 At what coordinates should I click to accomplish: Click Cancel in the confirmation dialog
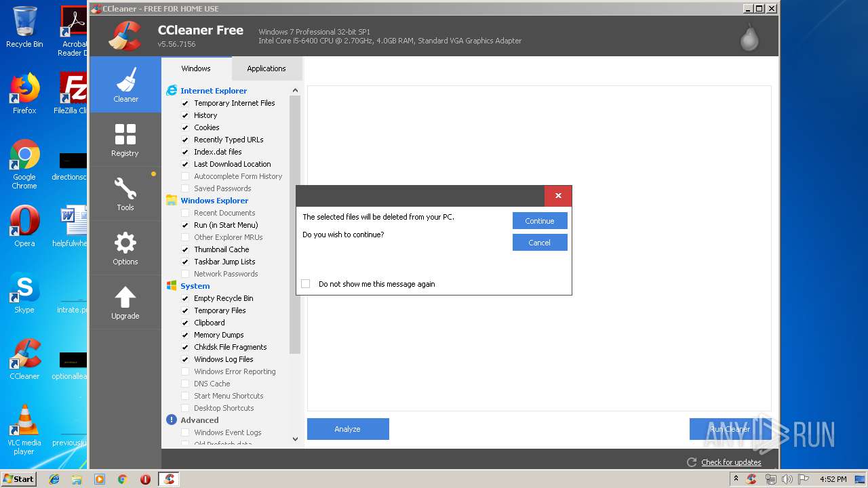point(540,243)
